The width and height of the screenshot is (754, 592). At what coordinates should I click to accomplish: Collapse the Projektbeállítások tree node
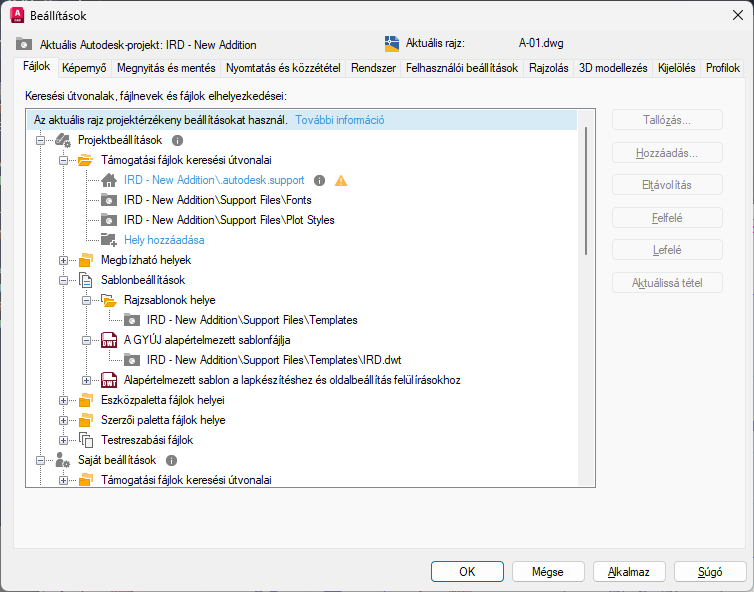[41, 140]
